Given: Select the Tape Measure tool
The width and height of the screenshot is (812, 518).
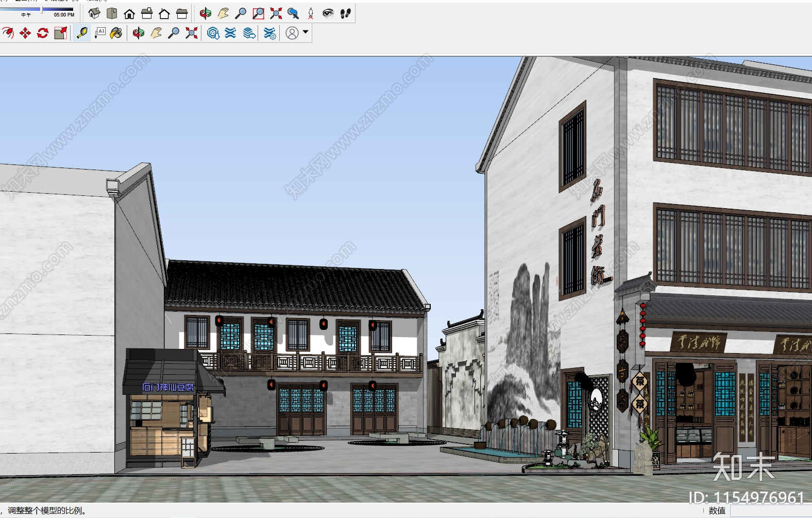Looking at the screenshot, I should click(x=82, y=33).
